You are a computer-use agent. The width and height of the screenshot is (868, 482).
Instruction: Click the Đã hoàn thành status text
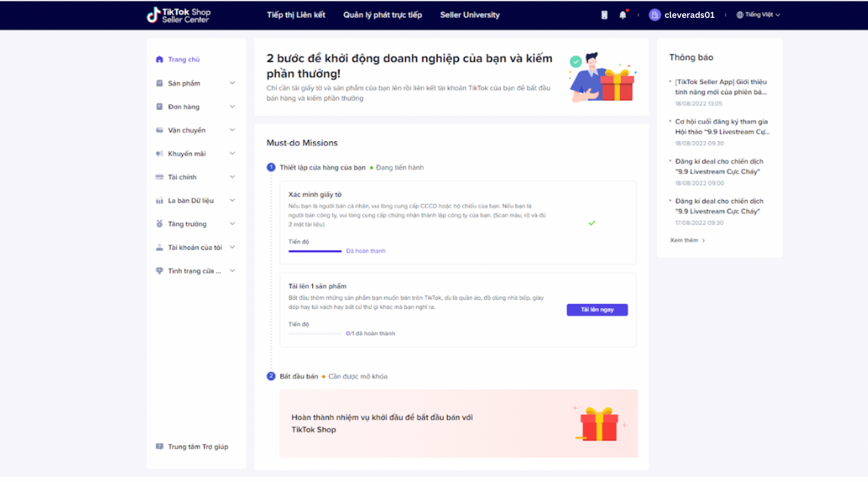click(366, 251)
